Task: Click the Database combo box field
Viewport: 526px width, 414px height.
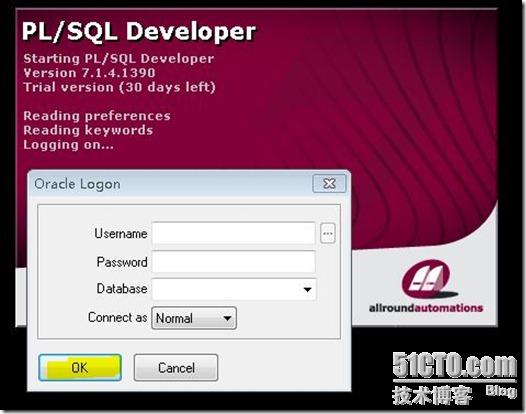Action: click(233, 289)
